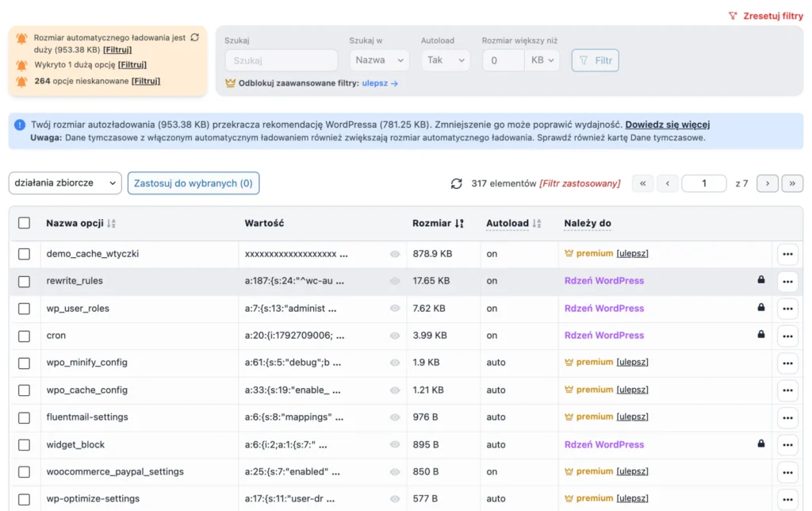812x511 pixels.
Task: Click the refresh icon beside autoload size warning
Action: pos(195,37)
